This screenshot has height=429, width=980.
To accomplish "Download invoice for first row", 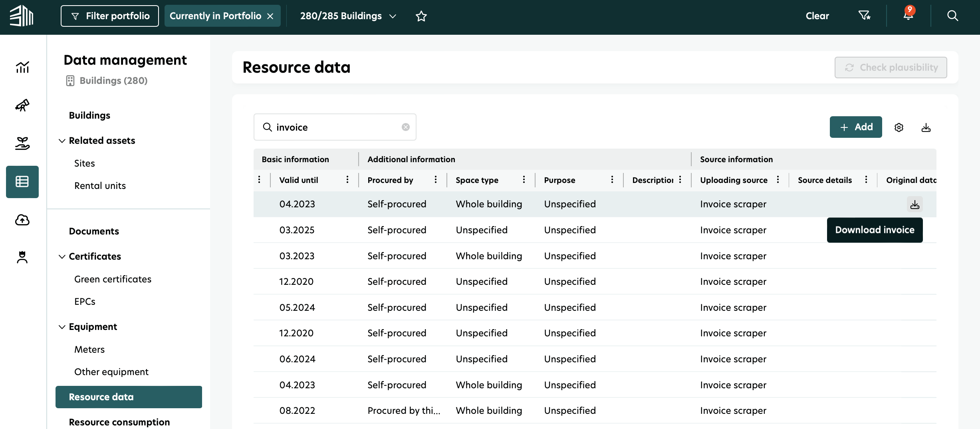I will (915, 205).
